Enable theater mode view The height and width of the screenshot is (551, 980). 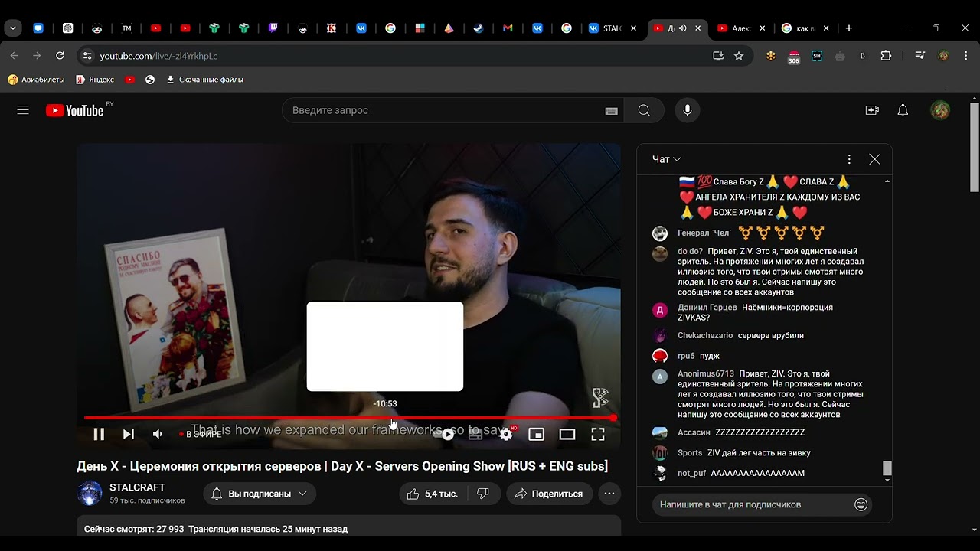point(567,434)
